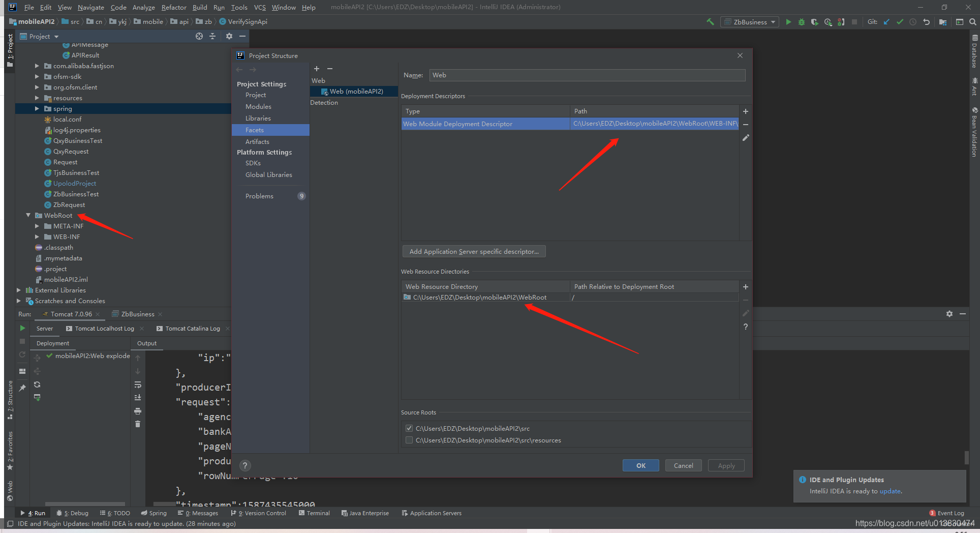Collapse the WebRoot folder
The height and width of the screenshot is (533, 980).
[28, 216]
